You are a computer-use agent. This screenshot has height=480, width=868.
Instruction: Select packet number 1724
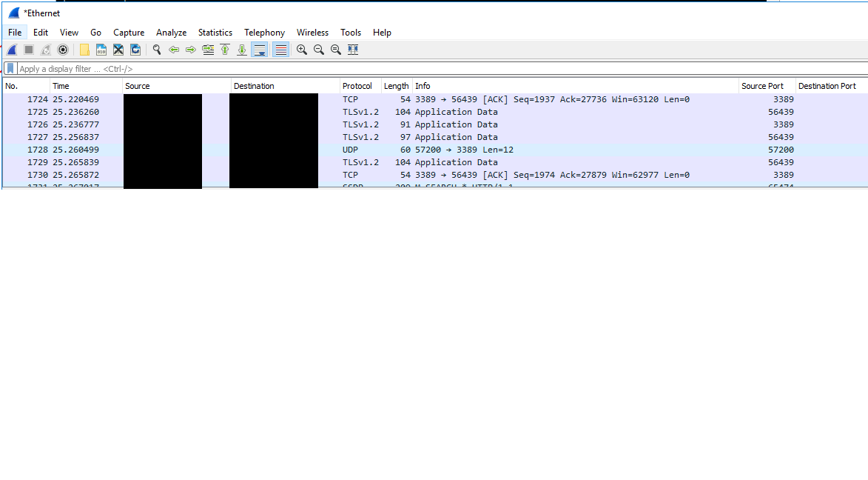435,99
